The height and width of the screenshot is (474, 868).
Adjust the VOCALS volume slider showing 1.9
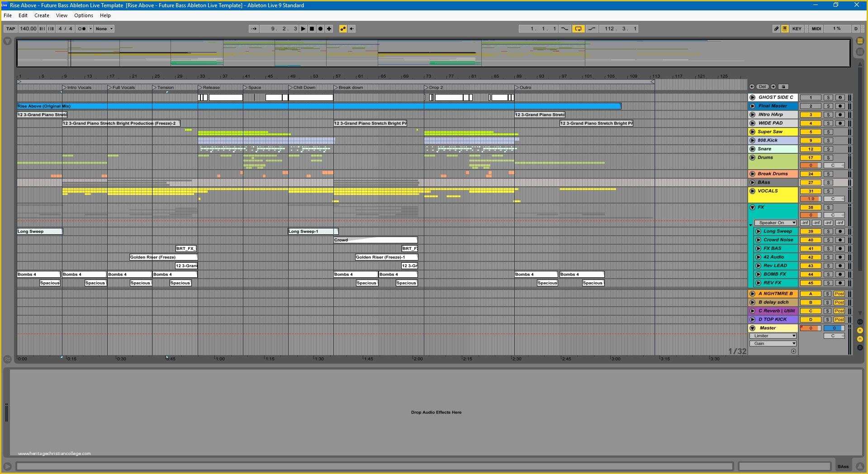(811, 199)
